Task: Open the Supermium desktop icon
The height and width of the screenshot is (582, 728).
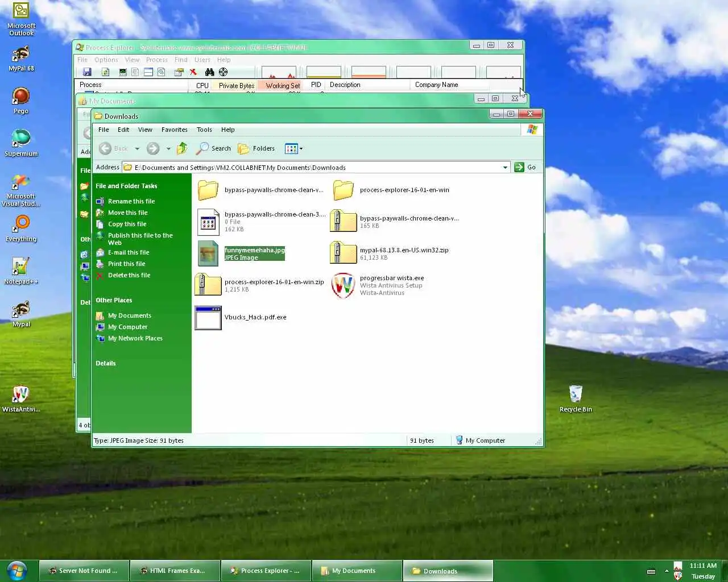Action: point(21,143)
